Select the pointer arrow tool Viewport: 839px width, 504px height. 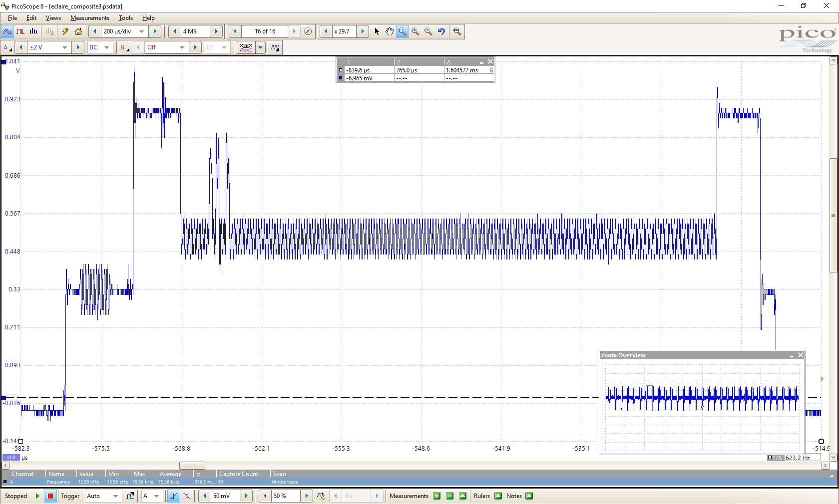point(377,31)
